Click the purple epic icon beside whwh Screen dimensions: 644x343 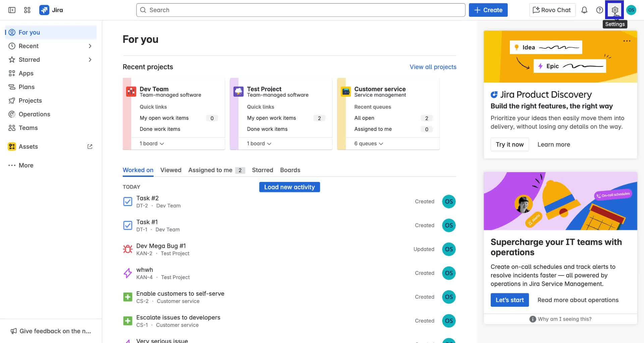(128, 273)
